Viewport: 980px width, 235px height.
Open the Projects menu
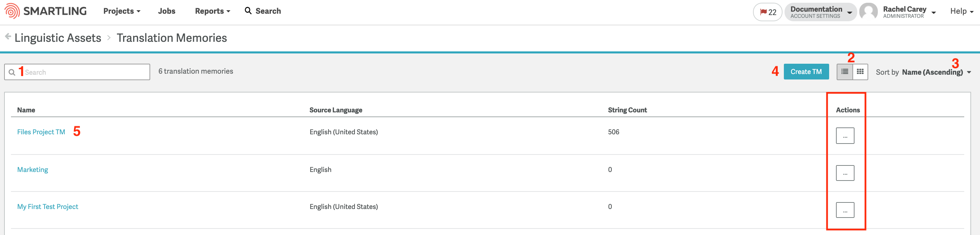[x=121, y=11]
